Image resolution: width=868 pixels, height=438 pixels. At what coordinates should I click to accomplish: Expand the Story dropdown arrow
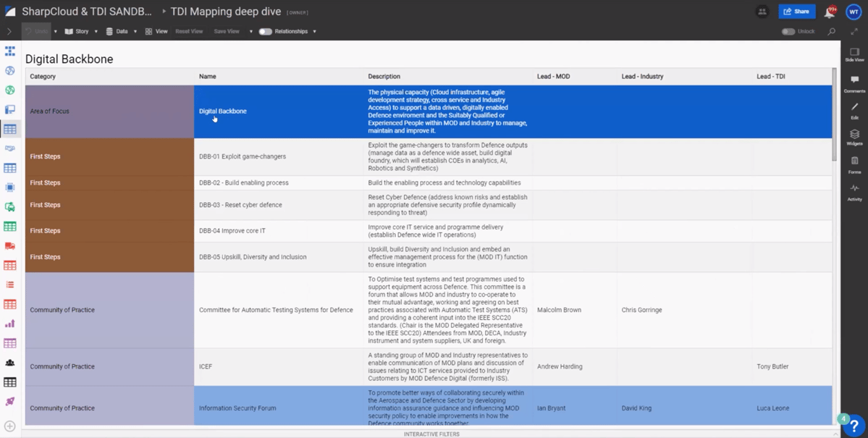(96, 32)
